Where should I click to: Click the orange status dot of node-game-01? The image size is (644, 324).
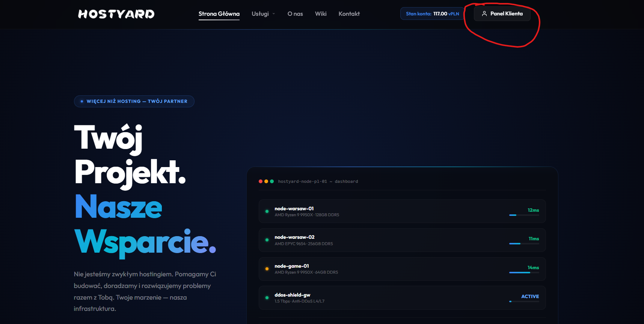[267, 269]
